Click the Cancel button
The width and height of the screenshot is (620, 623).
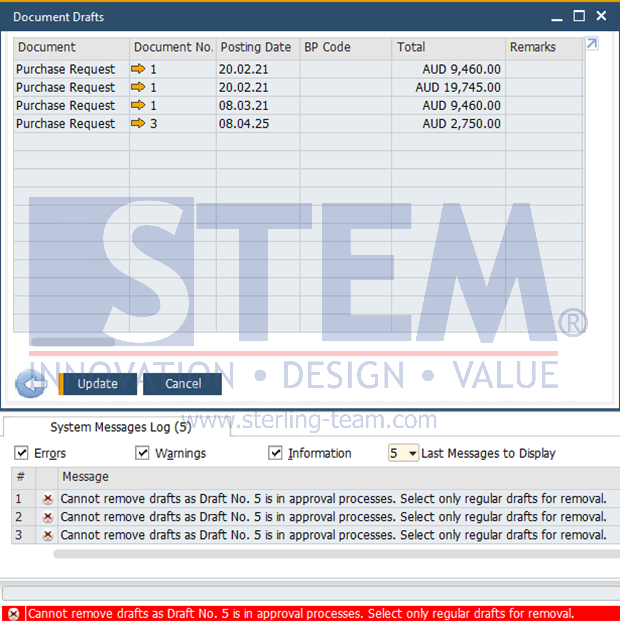[x=183, y=384]
